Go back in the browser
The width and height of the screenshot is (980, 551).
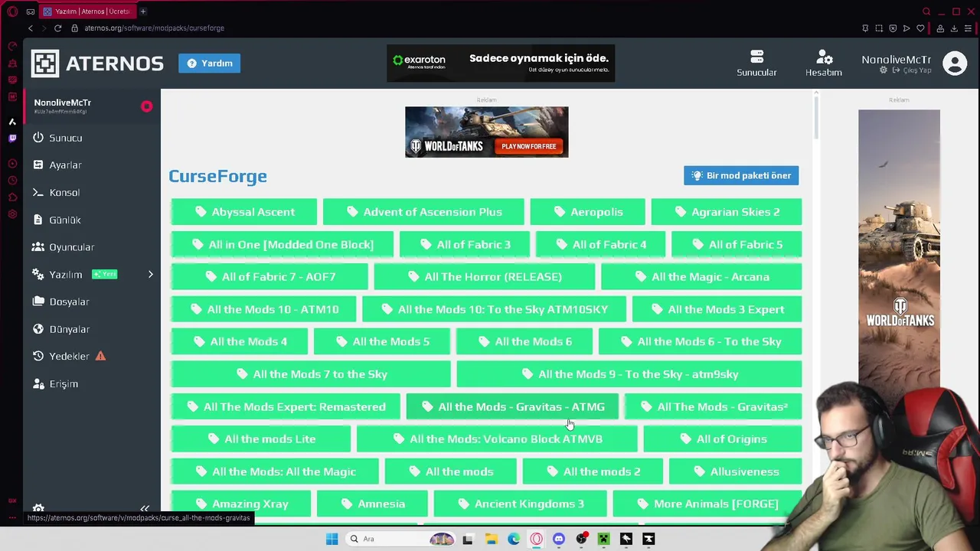click(31, 28)
